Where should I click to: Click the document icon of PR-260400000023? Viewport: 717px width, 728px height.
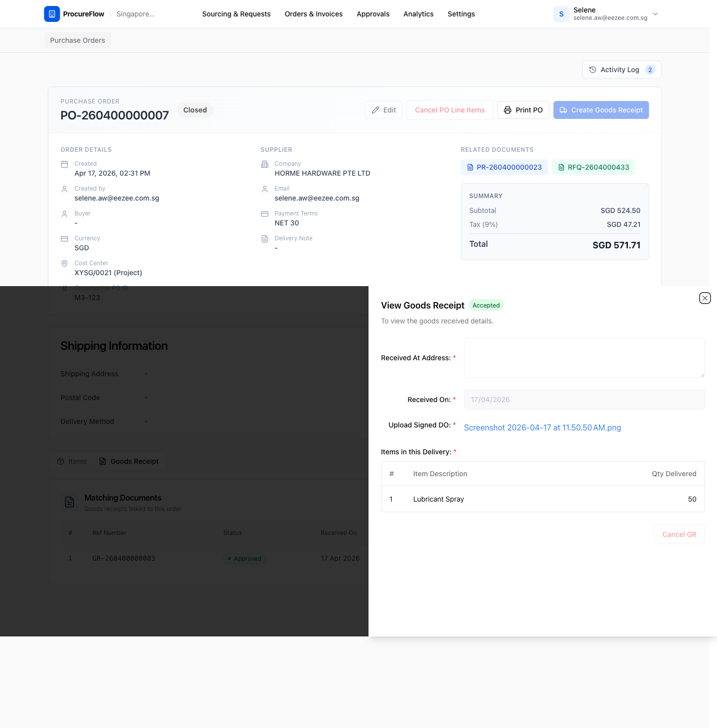(470, 167)
